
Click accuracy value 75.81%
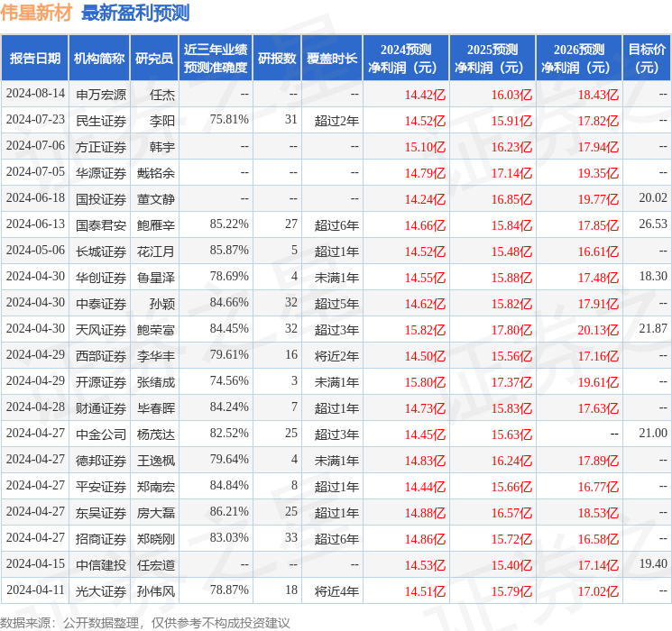click(x=229, y=120)
